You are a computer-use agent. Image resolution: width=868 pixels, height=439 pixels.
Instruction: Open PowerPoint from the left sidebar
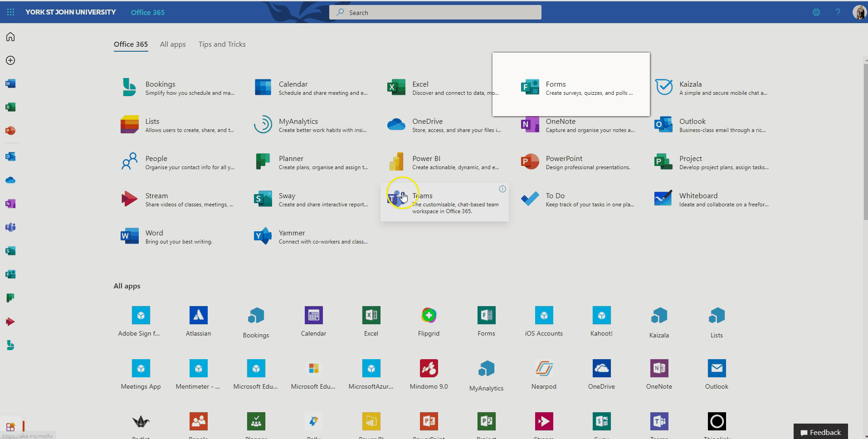(x=10, y=131)
